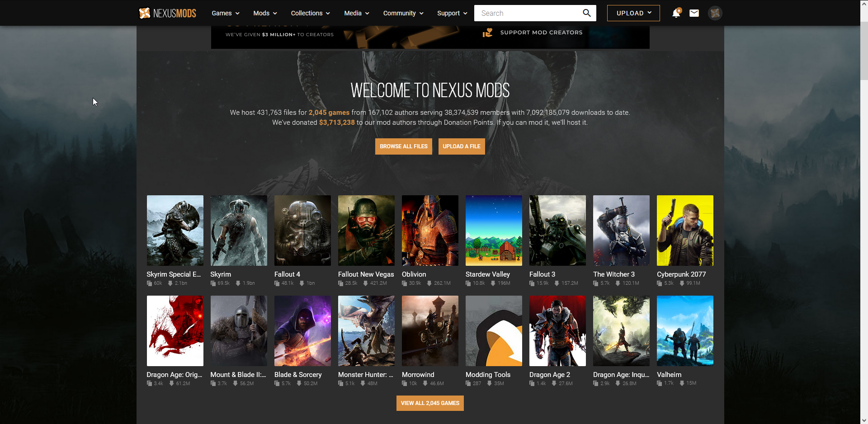Click the Morrowind title link

(x=418, y=375)
